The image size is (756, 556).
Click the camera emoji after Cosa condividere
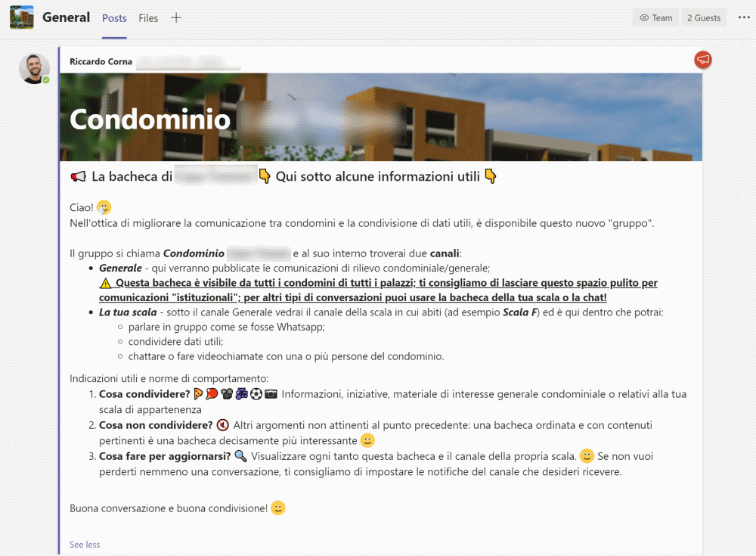pos(271,394)
